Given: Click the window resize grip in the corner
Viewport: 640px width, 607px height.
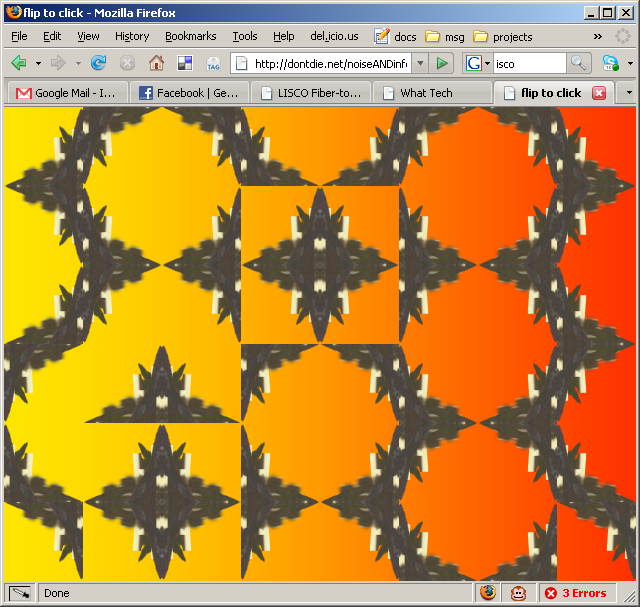Looking at the screenshot, I should pyautogui.click(x=630, y=596).
